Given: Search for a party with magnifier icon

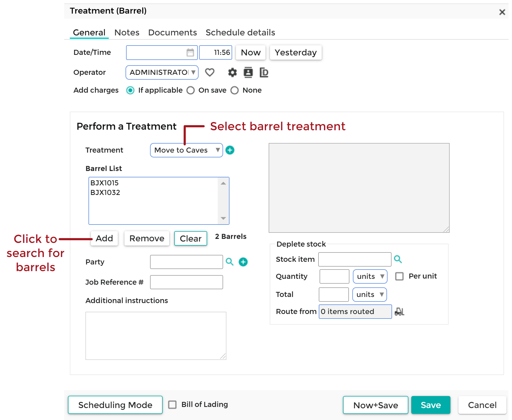Looking at the screenshot, I should pos(229,262).
